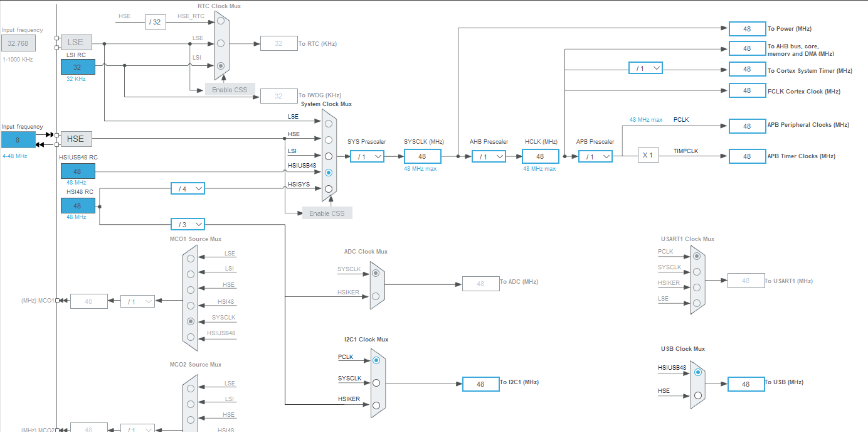The height and width of the screenshot is (435, 868).
Task: Open the Cortex System Timer divider dropdown
Action: pos(645,68)
